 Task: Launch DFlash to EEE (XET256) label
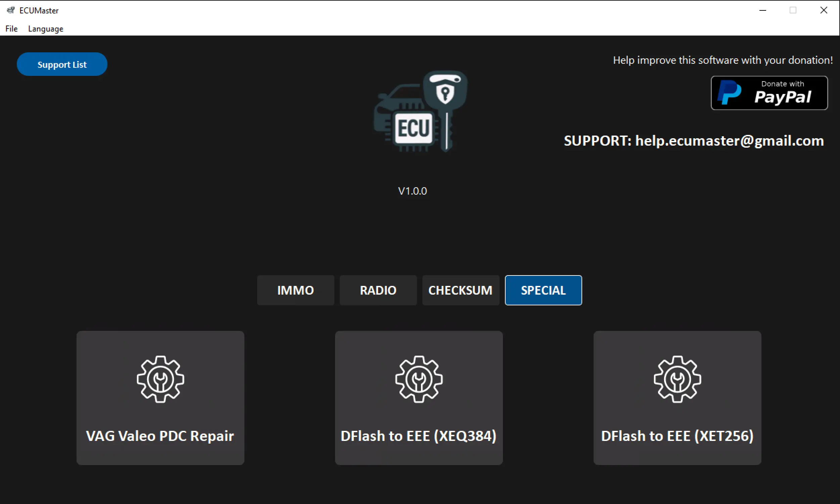[677, 436]
